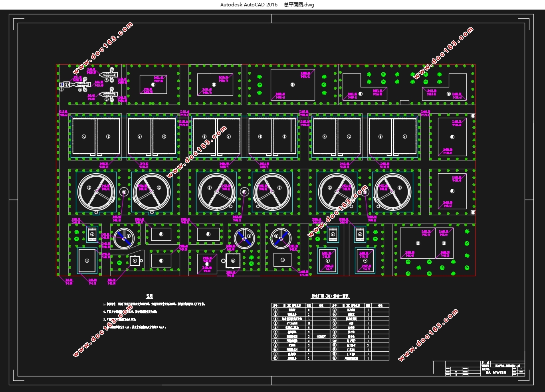545x392 pixels.
Task: Select the thick white square structure in the plan
Action: 233,261
